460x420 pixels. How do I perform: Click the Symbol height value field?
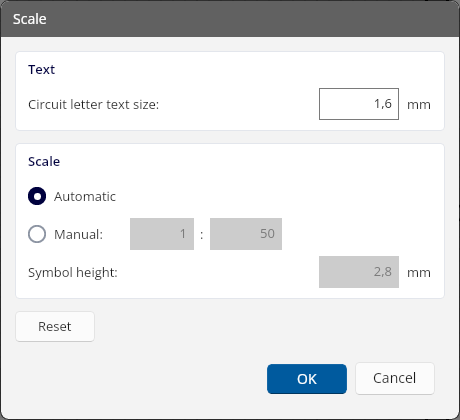pos(359,272)
